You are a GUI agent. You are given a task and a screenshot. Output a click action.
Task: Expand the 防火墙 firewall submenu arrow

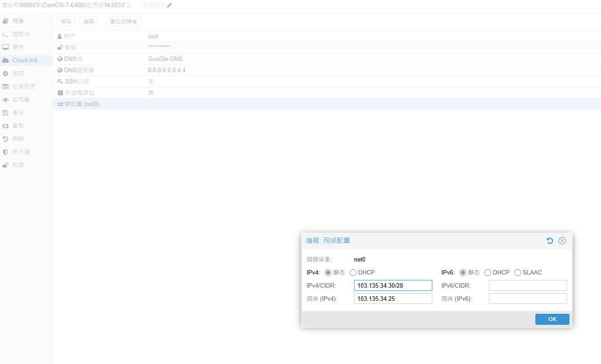44,152
